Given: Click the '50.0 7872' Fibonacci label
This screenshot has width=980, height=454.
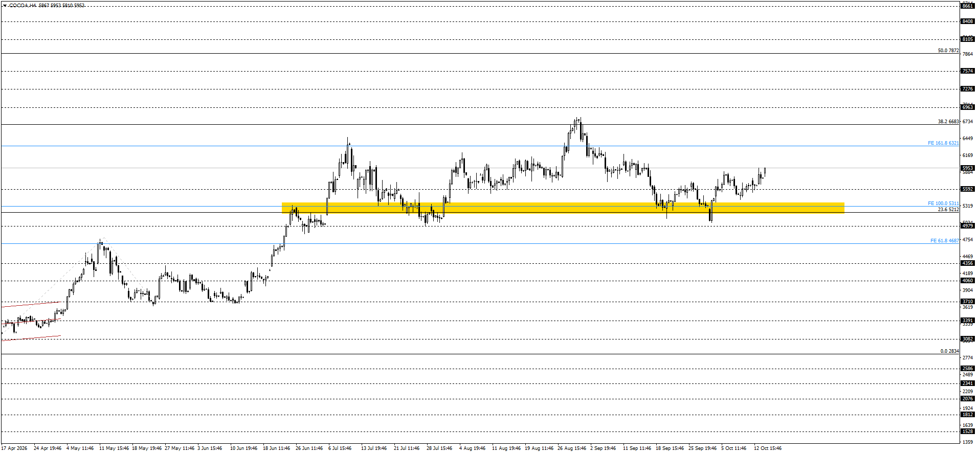Looking at the screenshot, I should coord(948,51).
